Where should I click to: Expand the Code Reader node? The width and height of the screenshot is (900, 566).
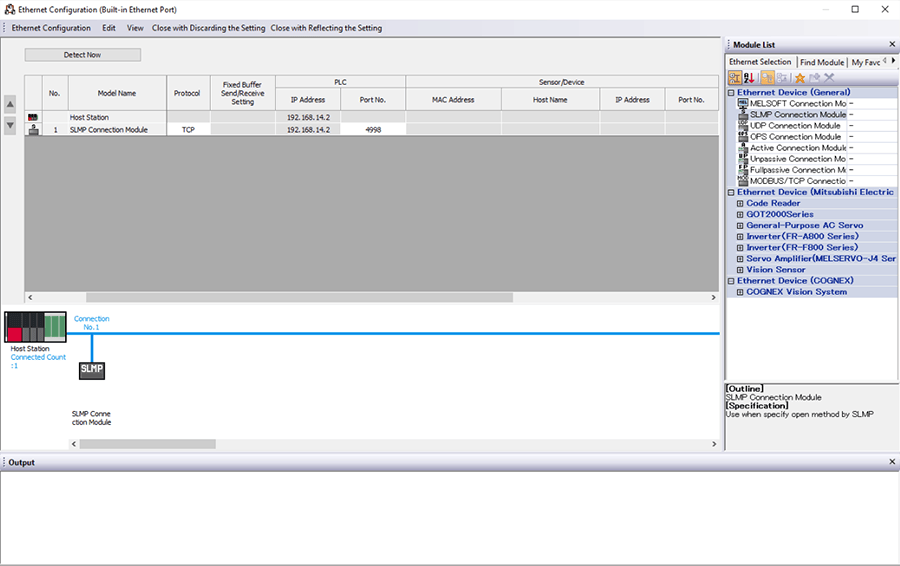(x=740, y=203)
